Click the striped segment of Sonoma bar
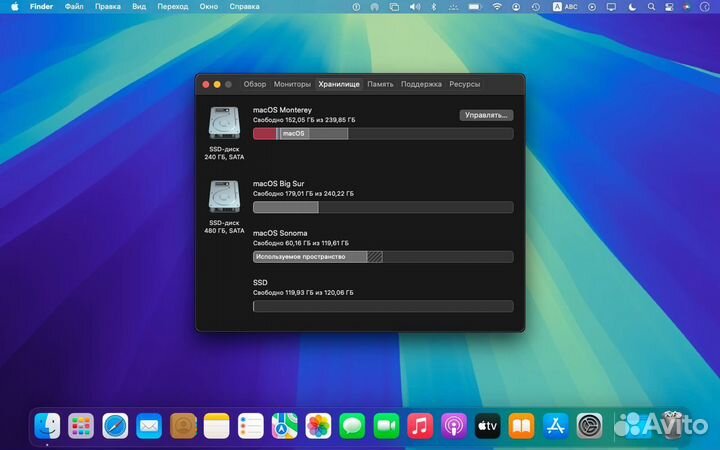Screen dimensions: 720x450 tap(375, 257)
